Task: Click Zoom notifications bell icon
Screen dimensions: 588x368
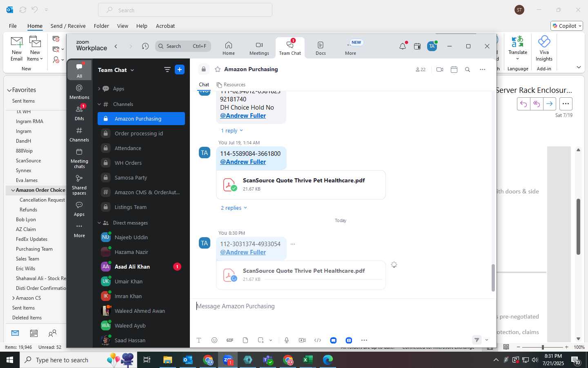Action: coord(403,46)
